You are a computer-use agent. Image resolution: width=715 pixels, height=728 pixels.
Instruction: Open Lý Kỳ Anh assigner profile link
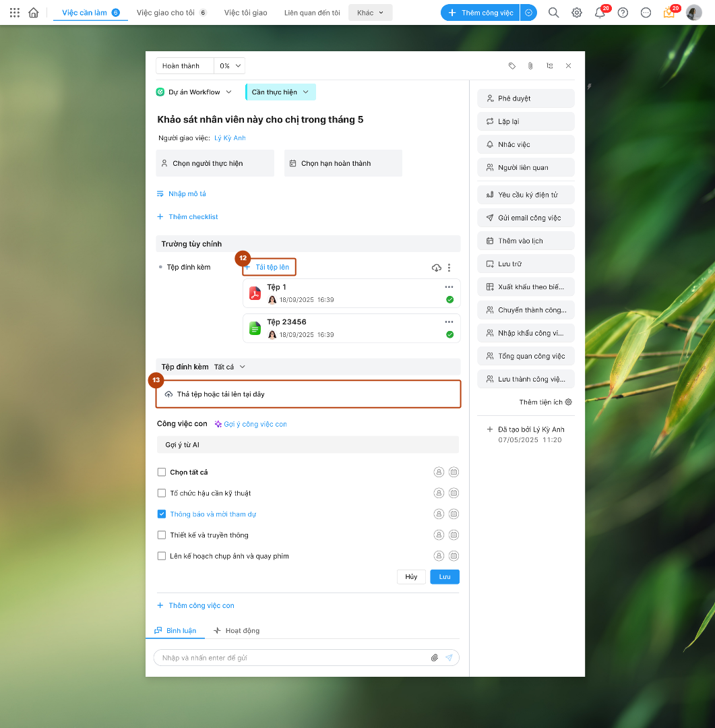230,138
